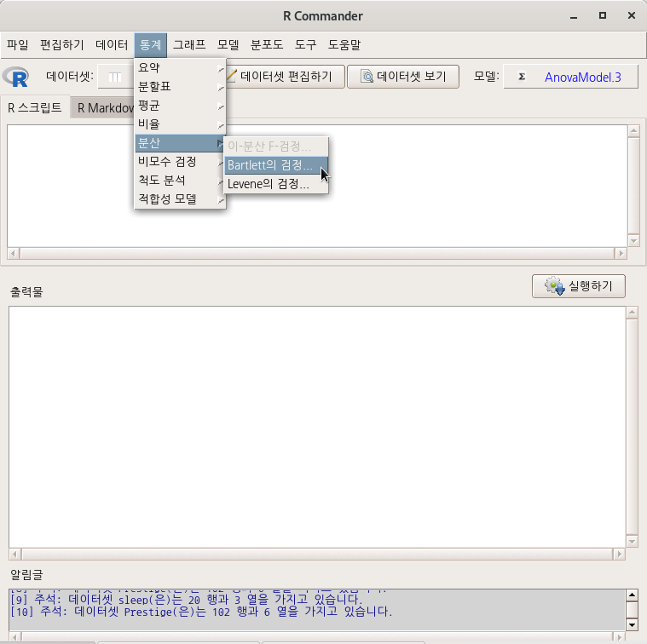The width and height of the screenshot is (647, 644).
Task: Expand the 요약 submenu
Action: pos(181,67)
